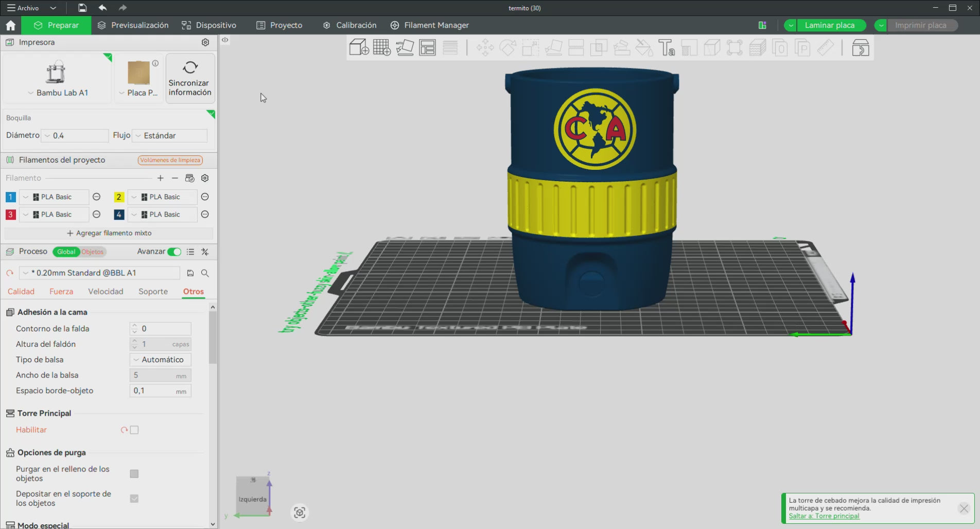Switch to the Dispositivo tab
Screen dimensions: 980x529
point(209,25)
